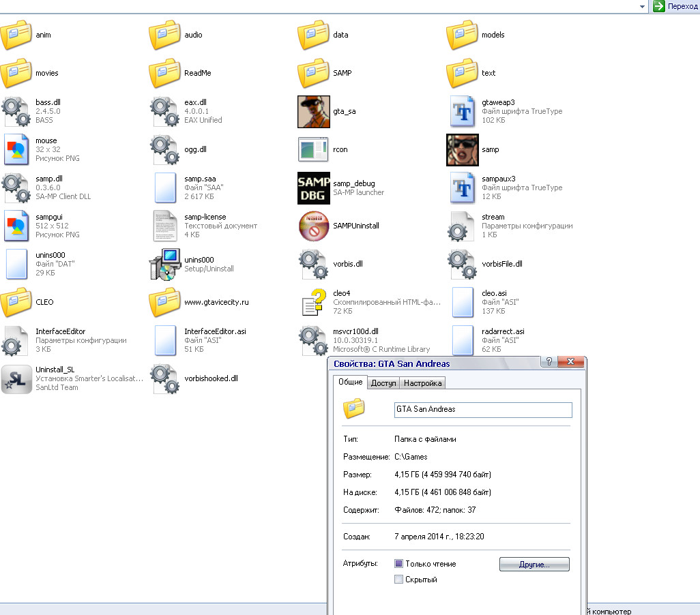Select the SAMP folder icon
Screen dimensions: 700x615
pos(313,73)
